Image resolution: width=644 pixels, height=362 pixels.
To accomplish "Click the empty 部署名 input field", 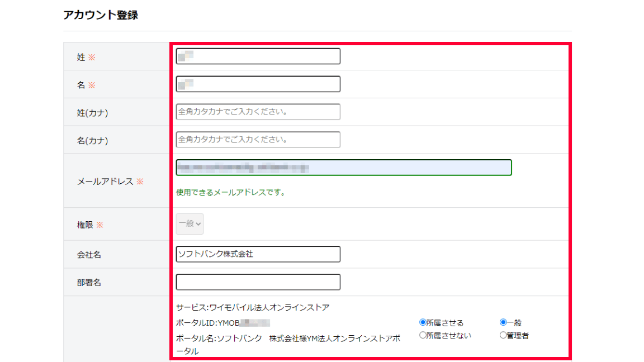I will (x=258, y=282).
